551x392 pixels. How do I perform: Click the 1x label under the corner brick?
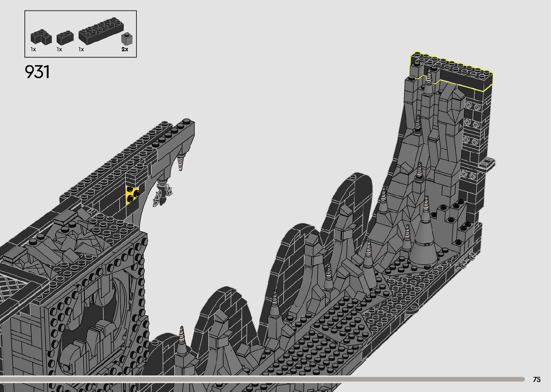(33, 49)
